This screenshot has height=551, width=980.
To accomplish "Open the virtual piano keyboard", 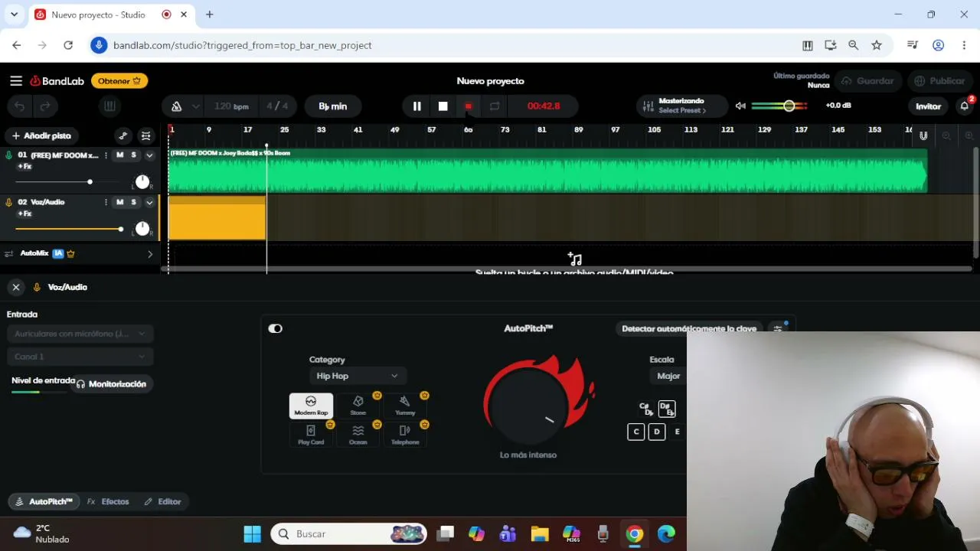I will click(x=109, y=106).
